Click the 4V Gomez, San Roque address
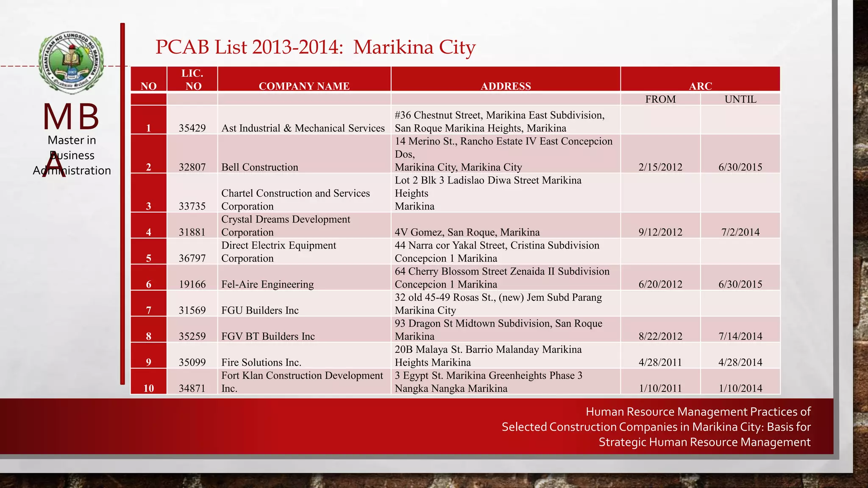The width and height of the screenshot is (868, 488). tap(467, 232)
